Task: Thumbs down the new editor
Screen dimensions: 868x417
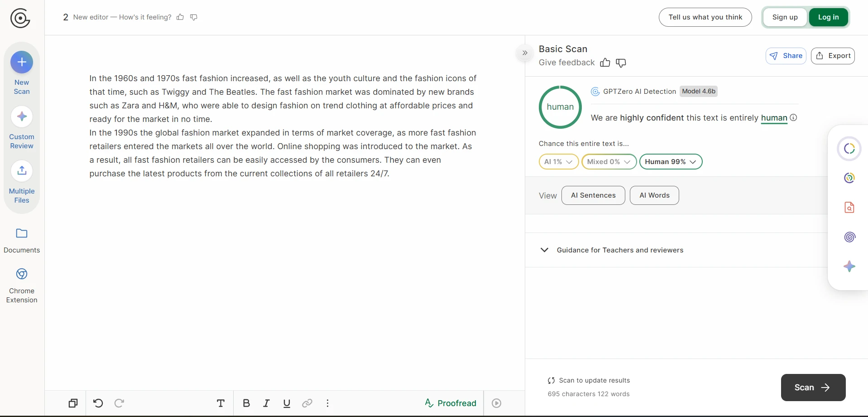Action: point(194,17)
